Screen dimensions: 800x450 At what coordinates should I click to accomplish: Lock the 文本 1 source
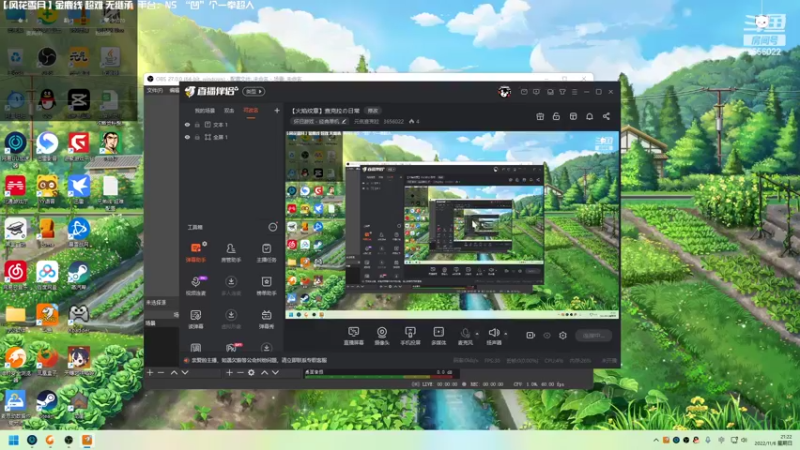pos(197,124)
